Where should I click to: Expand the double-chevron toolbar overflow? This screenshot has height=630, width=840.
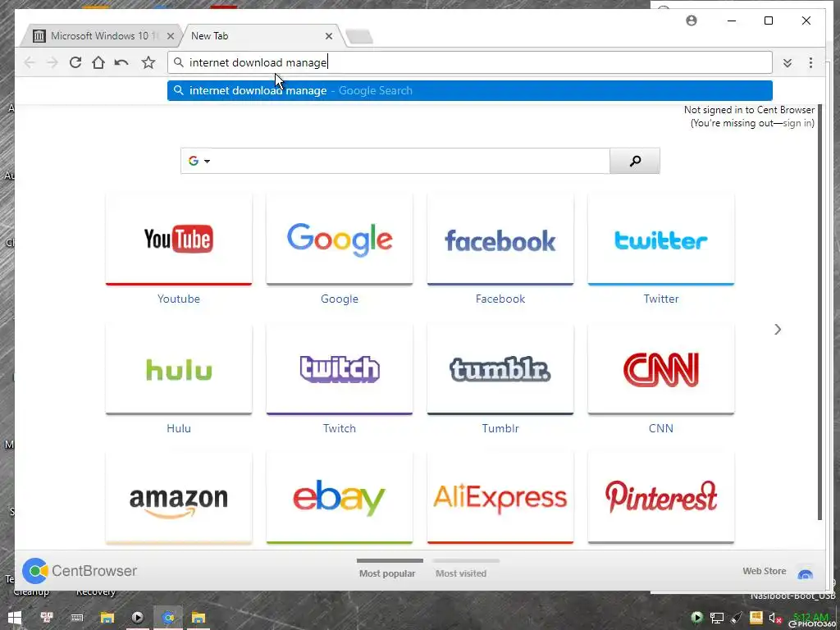[787, 63]
